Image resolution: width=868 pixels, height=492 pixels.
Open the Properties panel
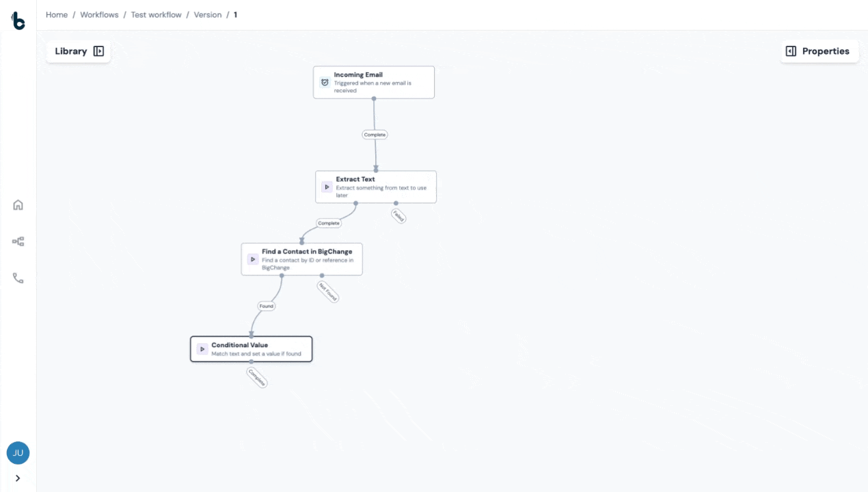[826, 51]
